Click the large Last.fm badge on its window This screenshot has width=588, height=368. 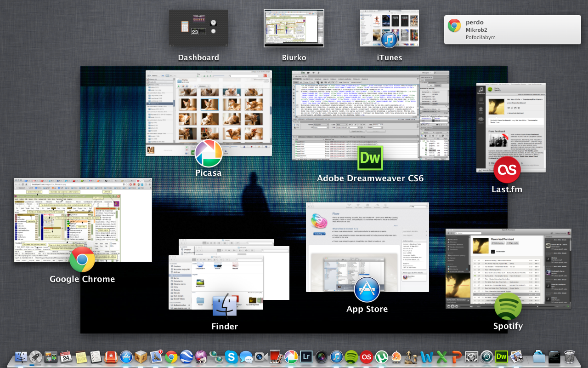tap(507, 170)
